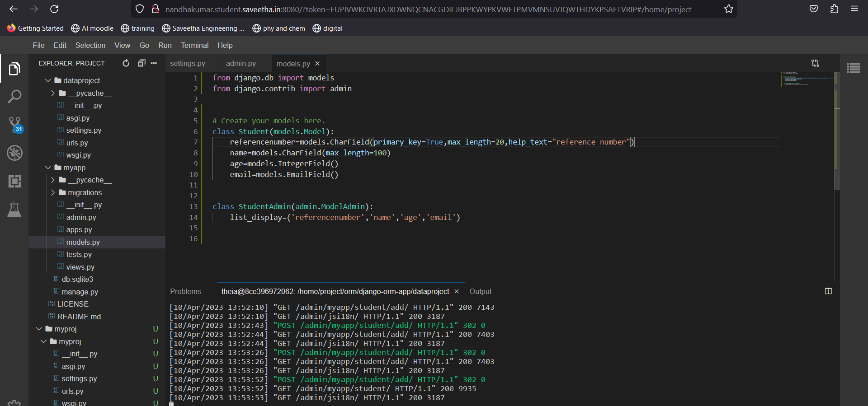The width and height of the screenshot is (868, 406).
Task: Toggle the right-side outline panel icon
Action: pos(854,68)
